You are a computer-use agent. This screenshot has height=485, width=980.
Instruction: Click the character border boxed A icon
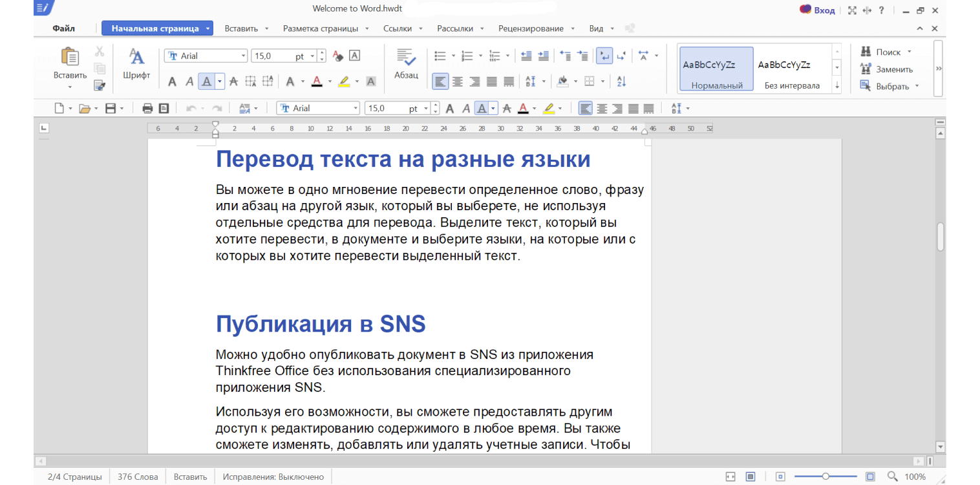tap(354, 56)
